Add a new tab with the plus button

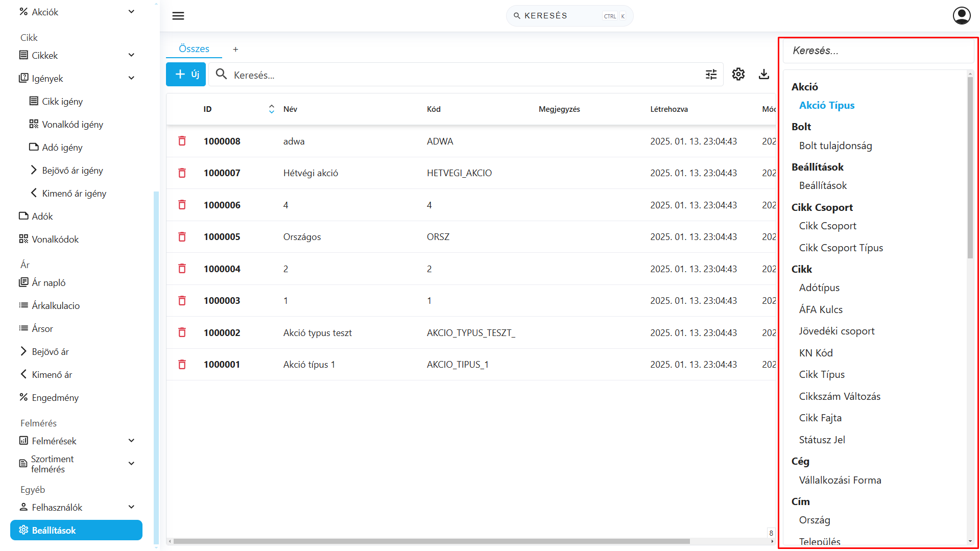click(x=235, y=49)
